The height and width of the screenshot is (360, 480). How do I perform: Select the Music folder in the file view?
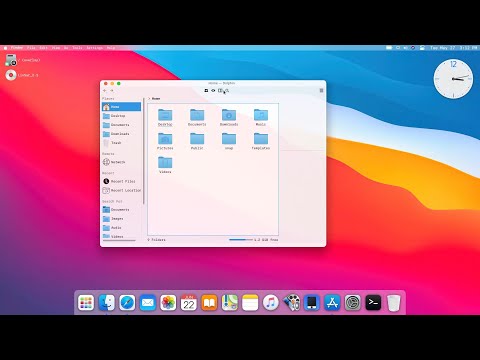(x=261, y=117)
